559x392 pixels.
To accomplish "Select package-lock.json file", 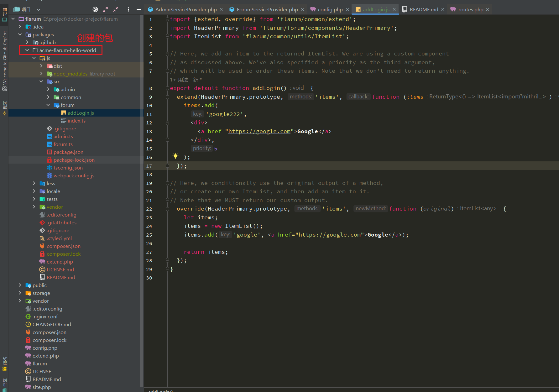I will (74, 160).
